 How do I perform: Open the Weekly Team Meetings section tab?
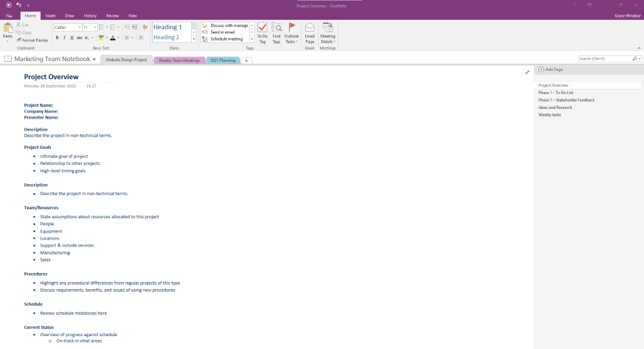coord(179,60)
